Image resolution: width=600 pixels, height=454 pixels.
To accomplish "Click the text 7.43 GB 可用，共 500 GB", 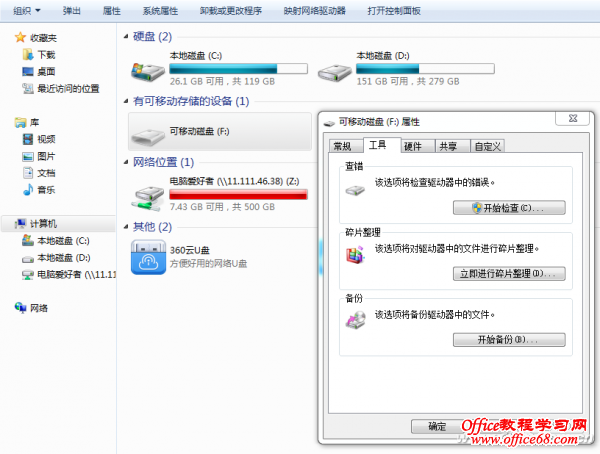I will (222, 207).
